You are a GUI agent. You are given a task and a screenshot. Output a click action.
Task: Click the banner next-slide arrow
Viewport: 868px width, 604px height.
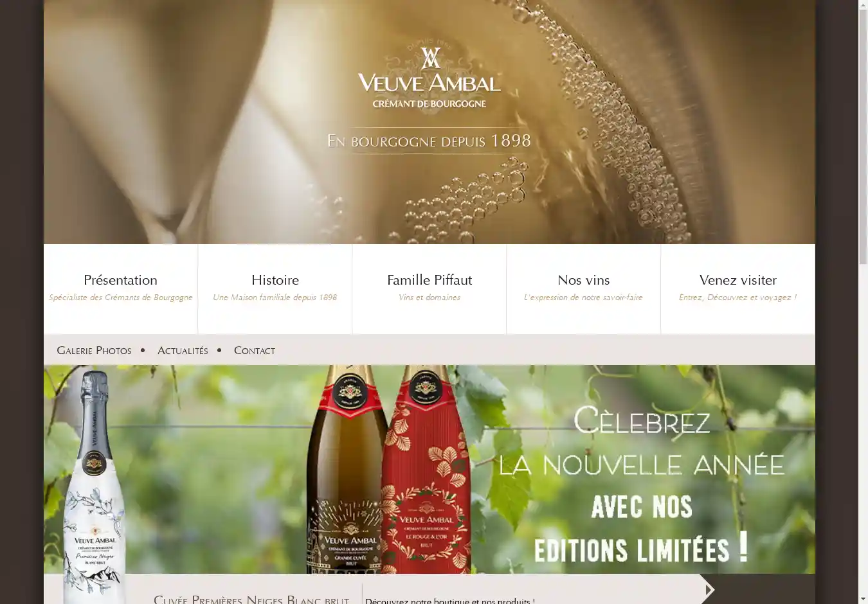707,589
